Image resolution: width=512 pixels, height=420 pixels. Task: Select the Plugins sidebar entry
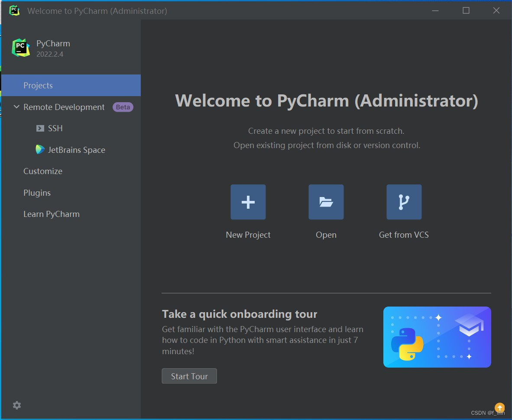pyautogui.click(x=37, y=193)
